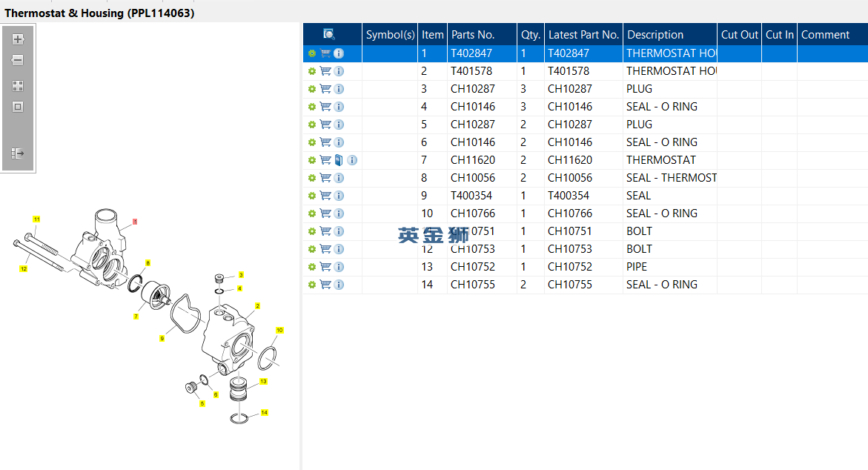Select latest part number T400354
This screenshot has width=868, height=470.
(583, 196)
